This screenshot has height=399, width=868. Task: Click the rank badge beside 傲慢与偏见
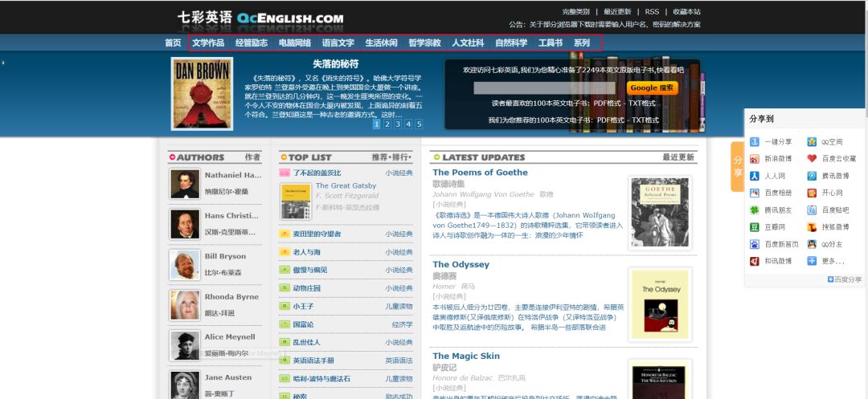(x=285, y=270)
